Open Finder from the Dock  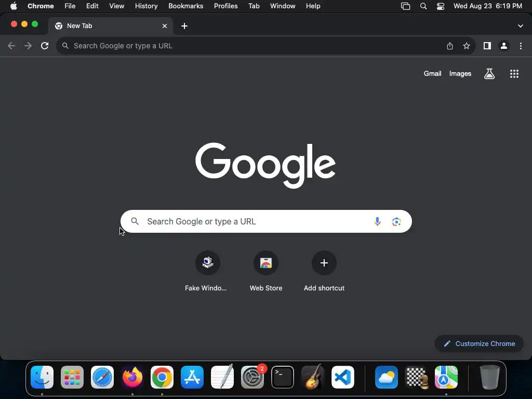42,377
